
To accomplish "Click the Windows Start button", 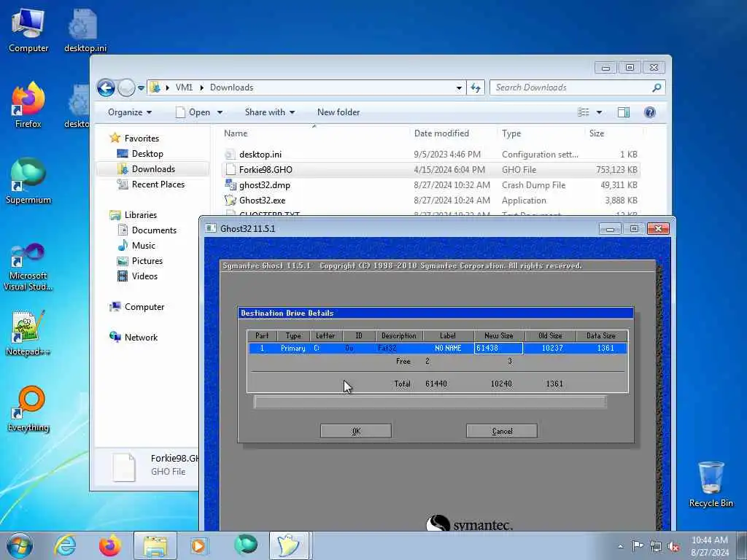I will (x=20, y=545).
